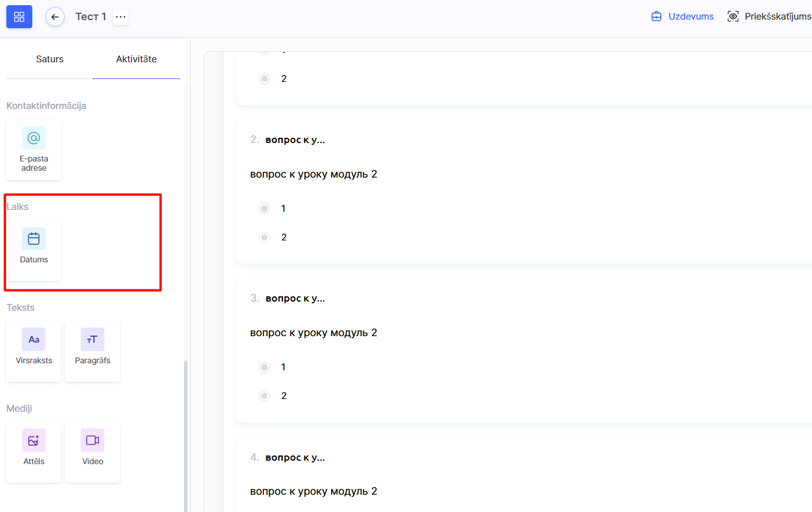Click the Тест 1 title text
The height and width of the screenshot is (512, 812).
coord(91,17)
